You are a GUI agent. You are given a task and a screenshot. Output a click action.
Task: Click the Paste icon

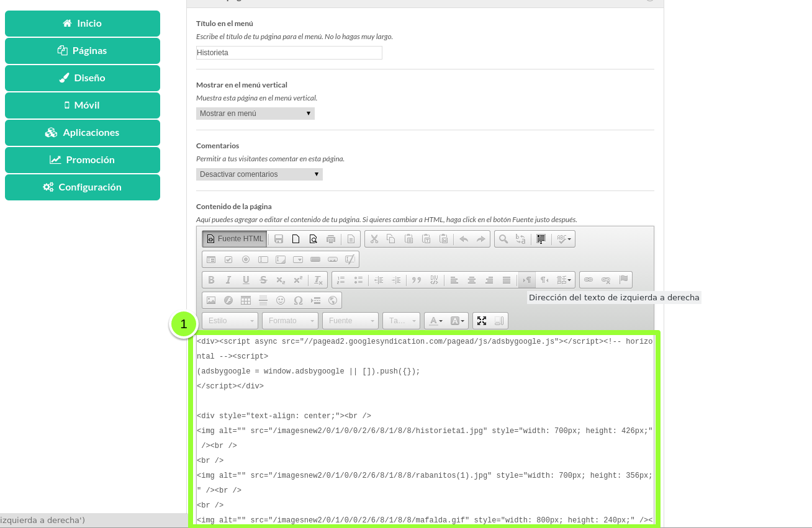[408, 239]
